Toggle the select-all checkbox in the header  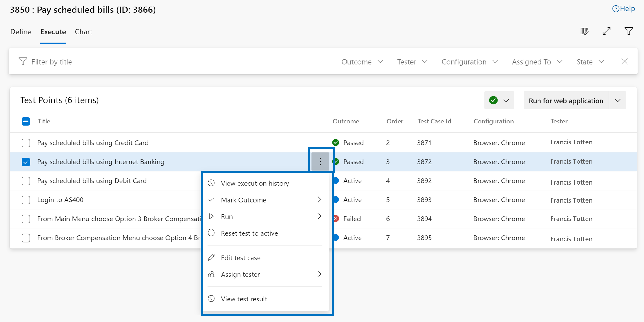point(26,121)
